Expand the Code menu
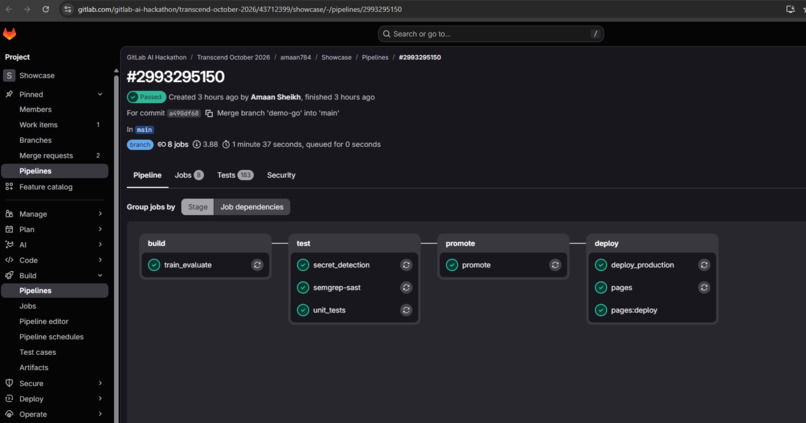806x423 pixels. pos(100,260)
